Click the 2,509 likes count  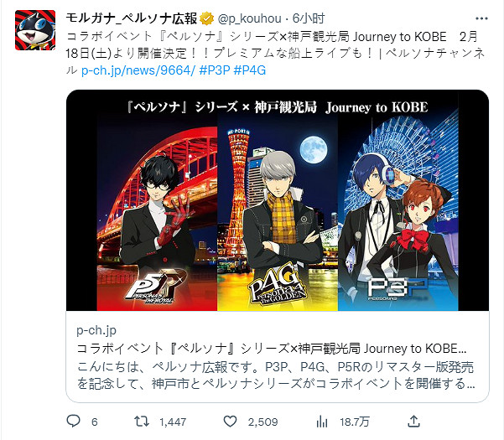pos(263,422)
